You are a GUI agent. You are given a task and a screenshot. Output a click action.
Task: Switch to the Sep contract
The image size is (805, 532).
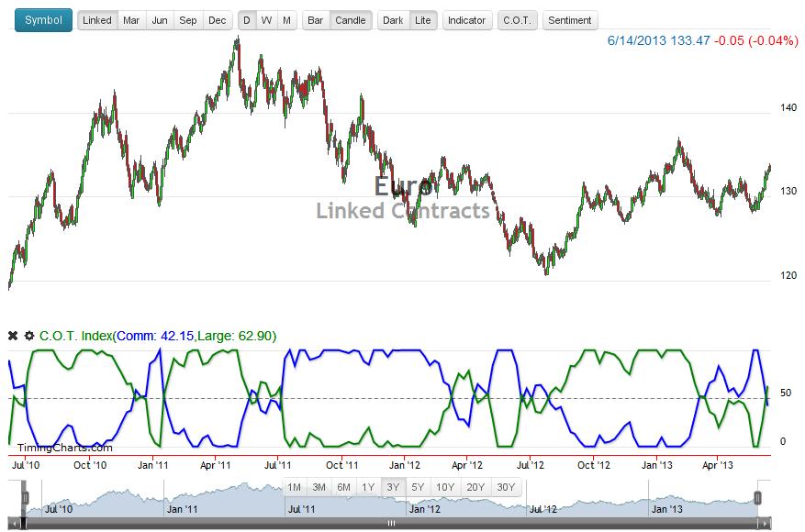(188, 20)
